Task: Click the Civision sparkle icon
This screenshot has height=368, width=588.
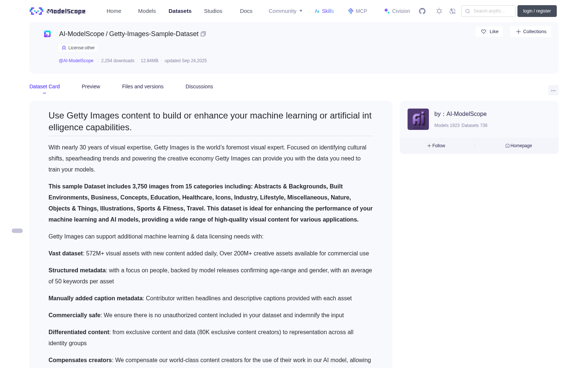Action: 387,11
